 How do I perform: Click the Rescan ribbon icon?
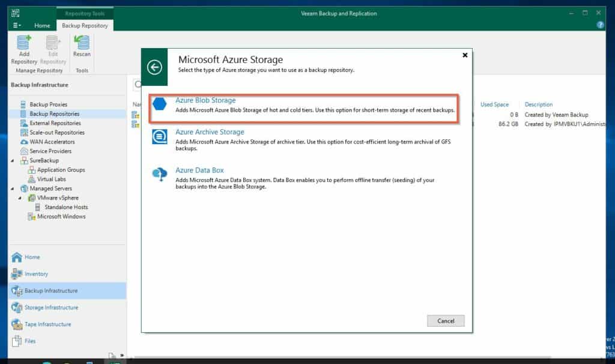coord(82,43)
